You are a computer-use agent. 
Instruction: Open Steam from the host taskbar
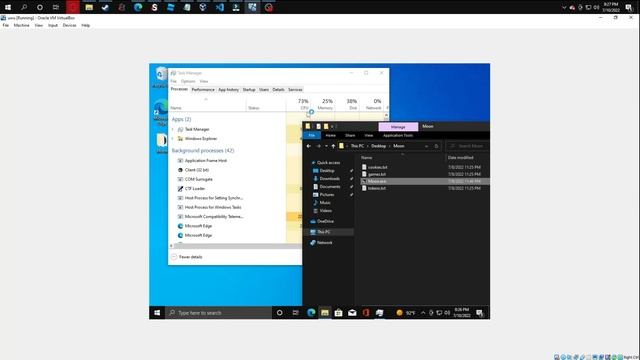(x=105, y=7)
